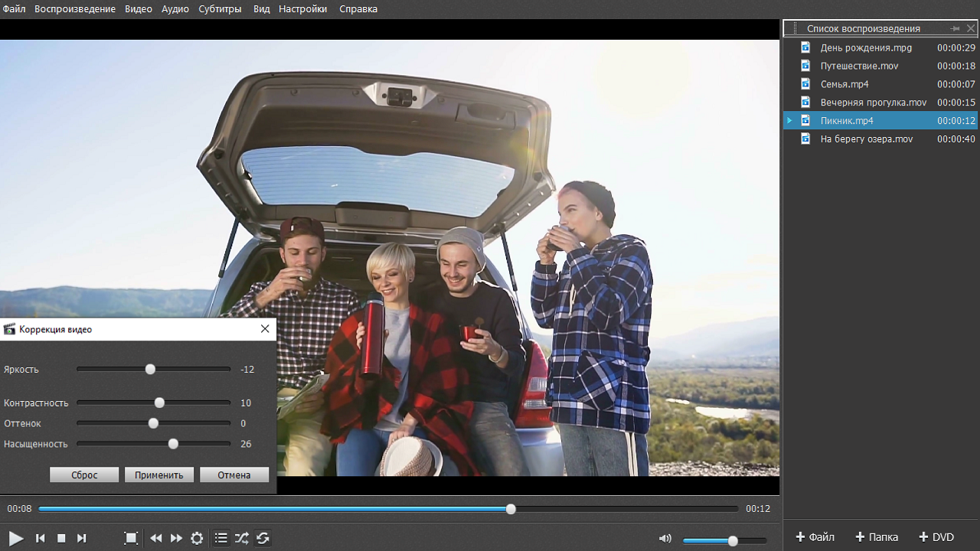Close the Список воспроизведения panel
980x551 pixels.
pos(971,28)
